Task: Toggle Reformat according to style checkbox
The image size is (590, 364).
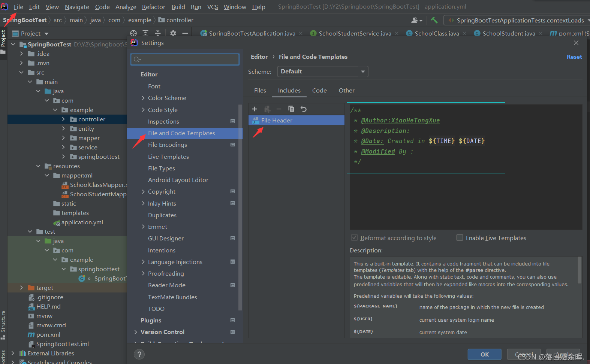Action: click(354, 238)
